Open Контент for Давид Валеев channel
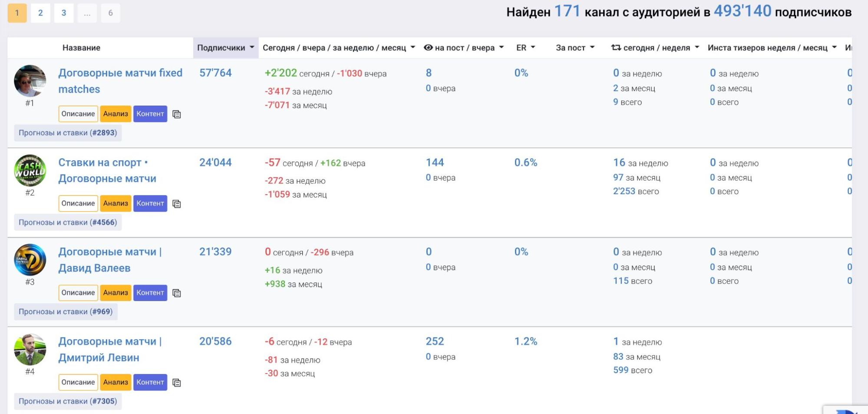868x414 pixels. click(x=150, y=293)
